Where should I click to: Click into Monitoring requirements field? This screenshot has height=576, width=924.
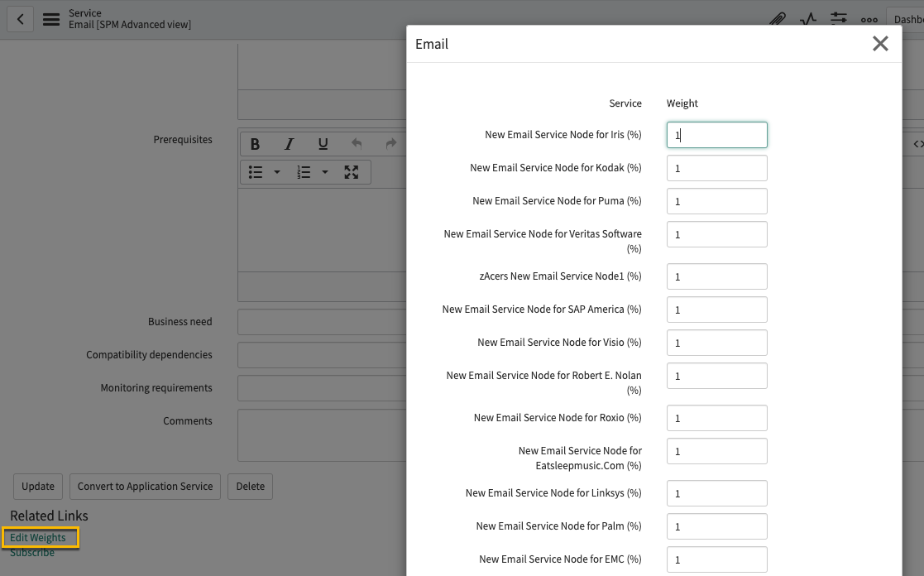coord(322,388)
